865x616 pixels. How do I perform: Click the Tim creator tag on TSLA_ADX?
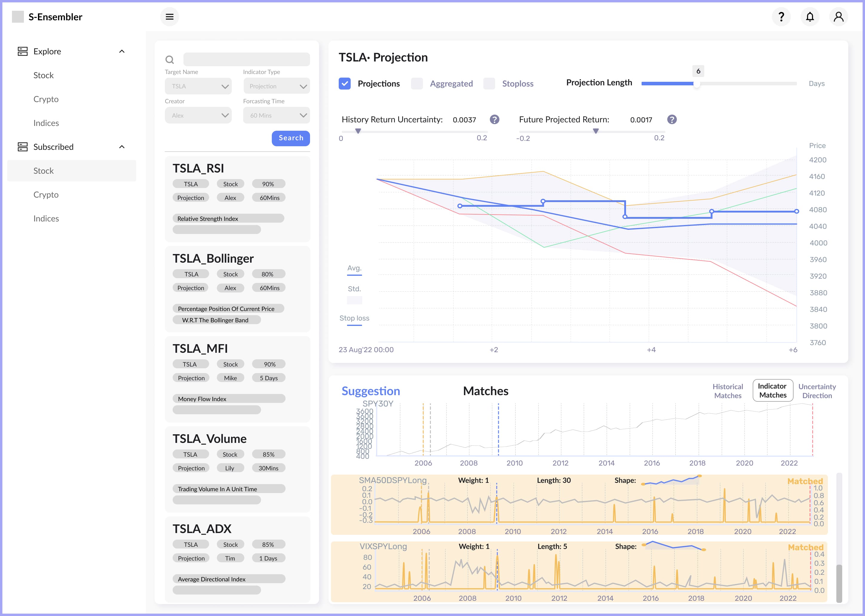pos(230,558)
